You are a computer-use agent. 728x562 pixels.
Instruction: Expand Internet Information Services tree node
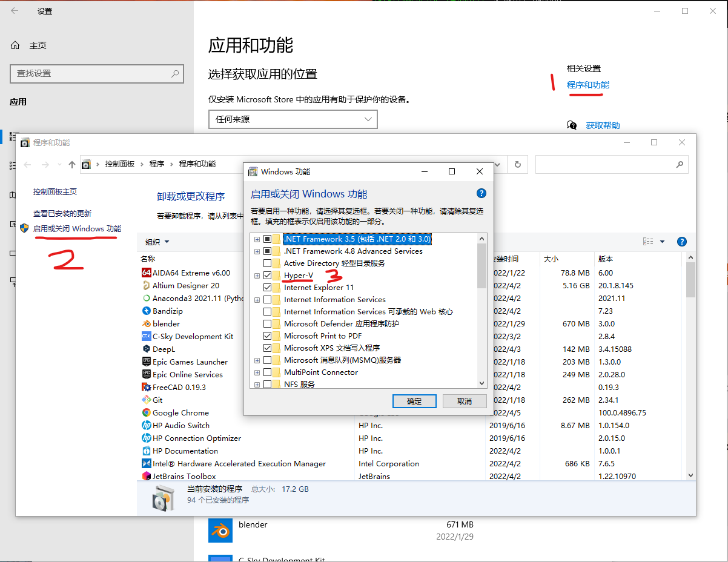pyautogui.click(x=257, y=300)
